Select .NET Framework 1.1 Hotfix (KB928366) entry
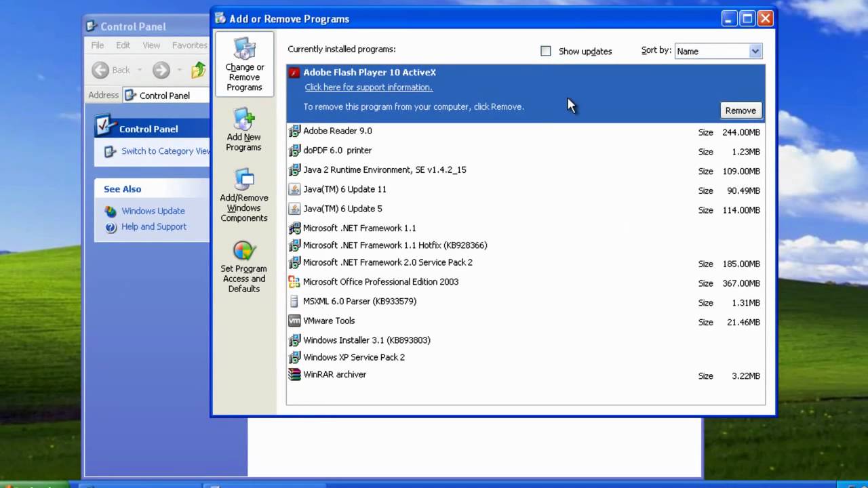Viewport: 868px width, 488px height. (526, 245)
